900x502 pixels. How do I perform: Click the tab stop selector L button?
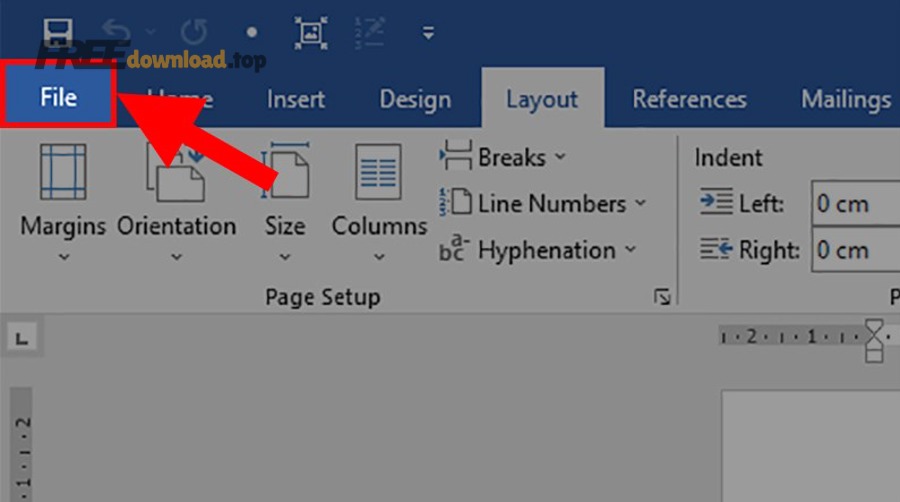click(x=22, y=337)
